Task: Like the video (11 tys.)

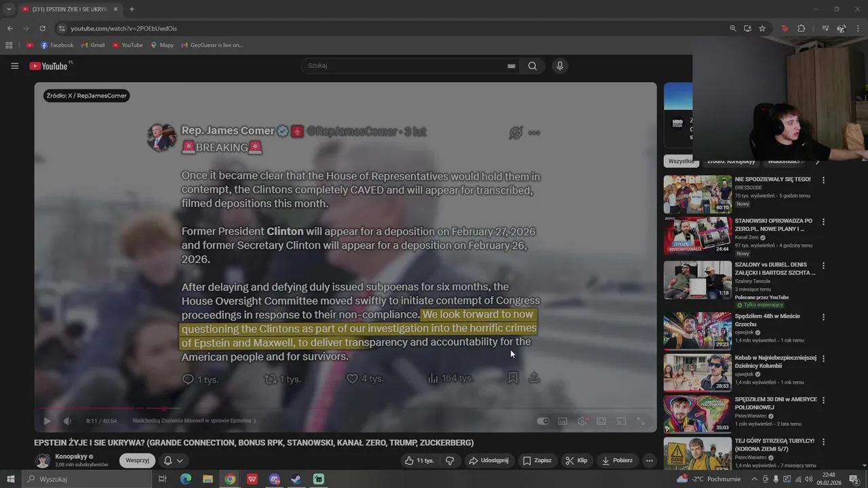Action: pos(419,460)
